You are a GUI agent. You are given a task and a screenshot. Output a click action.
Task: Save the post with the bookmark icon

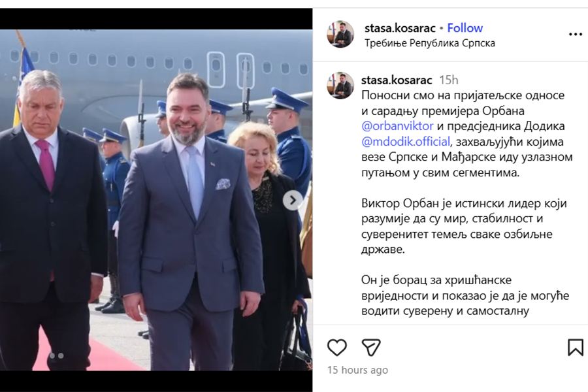tap(575, 348)
